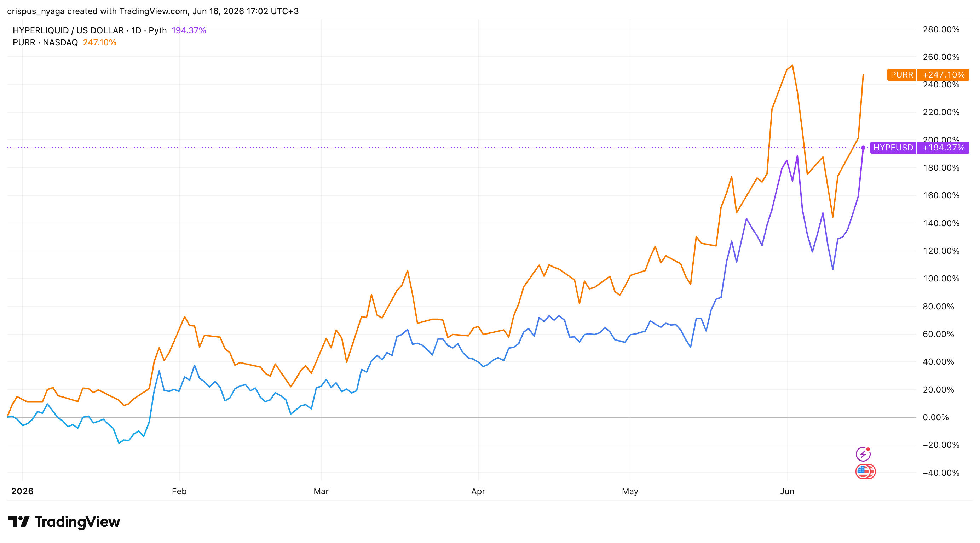This screenshot has width=980, height=543.
Task: Click the Feb label on time axis
Action: (x=179, y=491)
